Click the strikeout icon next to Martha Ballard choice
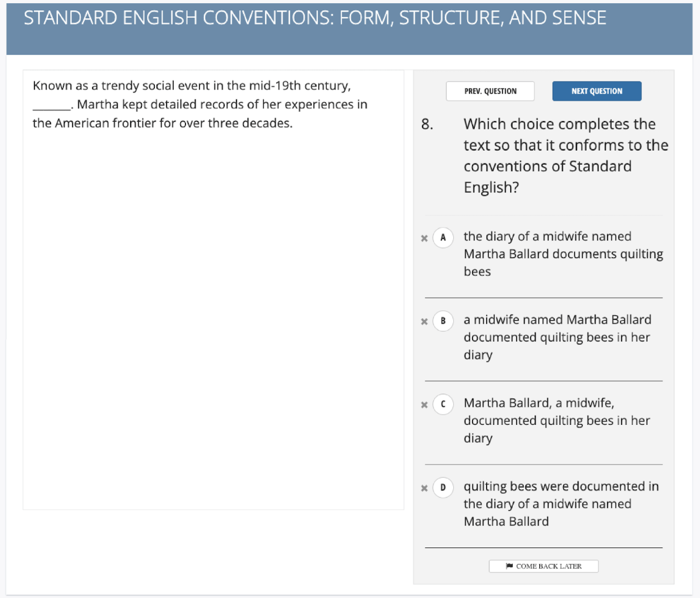The height and width of the screenshot is (598, 700). 424,404
